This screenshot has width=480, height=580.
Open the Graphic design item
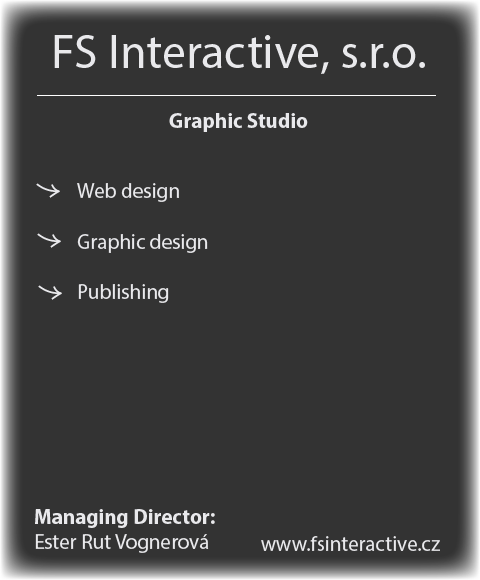[142, 243]
